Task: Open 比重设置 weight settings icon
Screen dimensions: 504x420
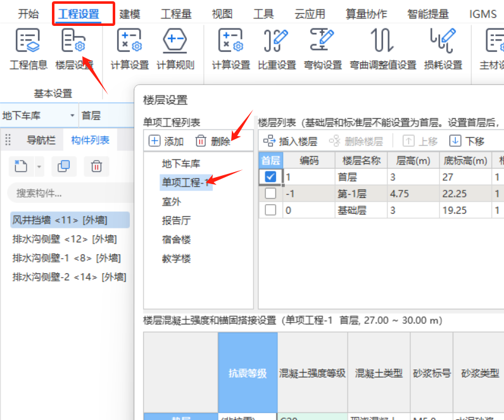Action: click(276, 40)
